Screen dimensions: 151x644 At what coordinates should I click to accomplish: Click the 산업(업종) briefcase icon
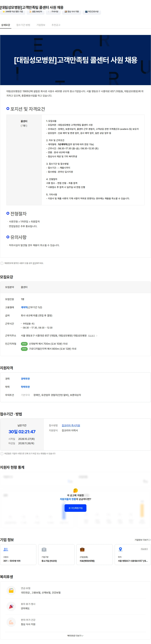coord(82,549)
